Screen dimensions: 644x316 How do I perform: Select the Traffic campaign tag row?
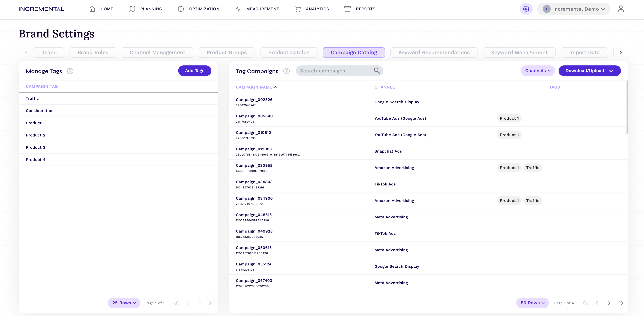118,98
